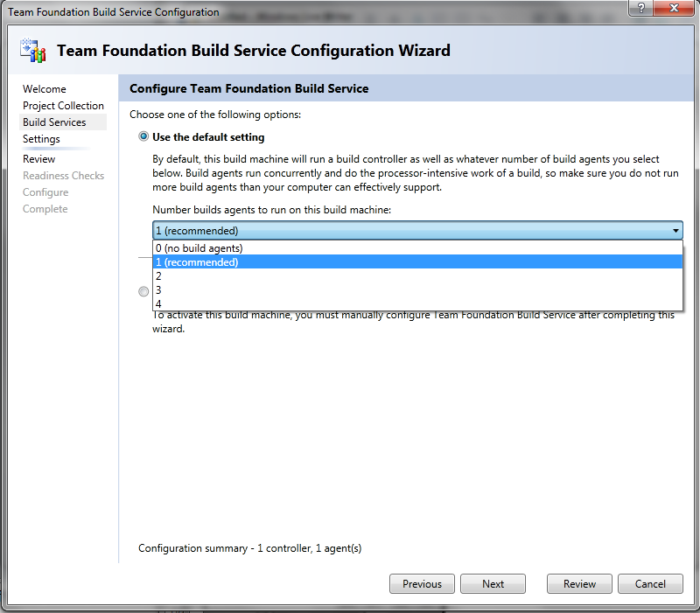The width and height of the screenshot is (700, 613).
Task: Select the 'Use the default setting' radio button
Action: tap(143, 136)
